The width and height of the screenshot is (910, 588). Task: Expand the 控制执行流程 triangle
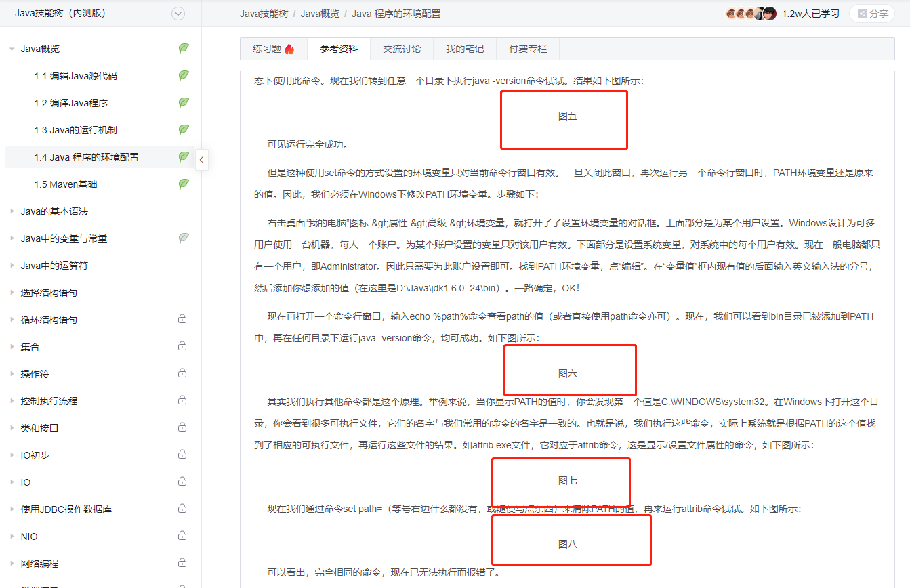pyautogui.click(x=12, y=401)
